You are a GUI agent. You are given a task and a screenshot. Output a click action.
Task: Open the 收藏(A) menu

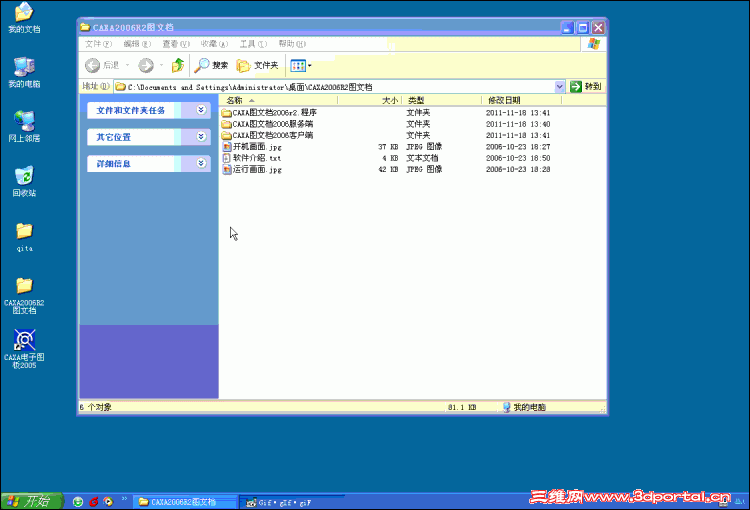pyautogui.click(x=214, y=44)
